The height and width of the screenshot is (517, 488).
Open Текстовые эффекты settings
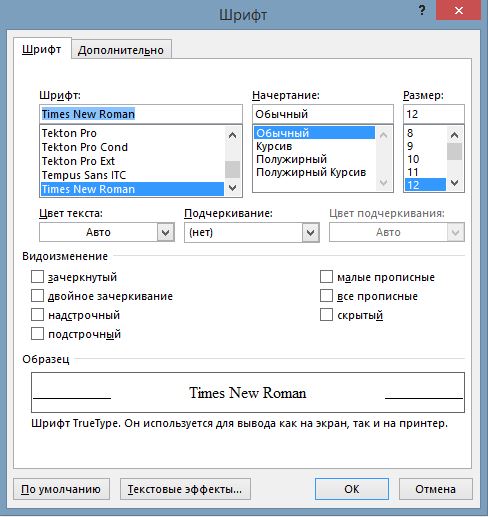185,489
